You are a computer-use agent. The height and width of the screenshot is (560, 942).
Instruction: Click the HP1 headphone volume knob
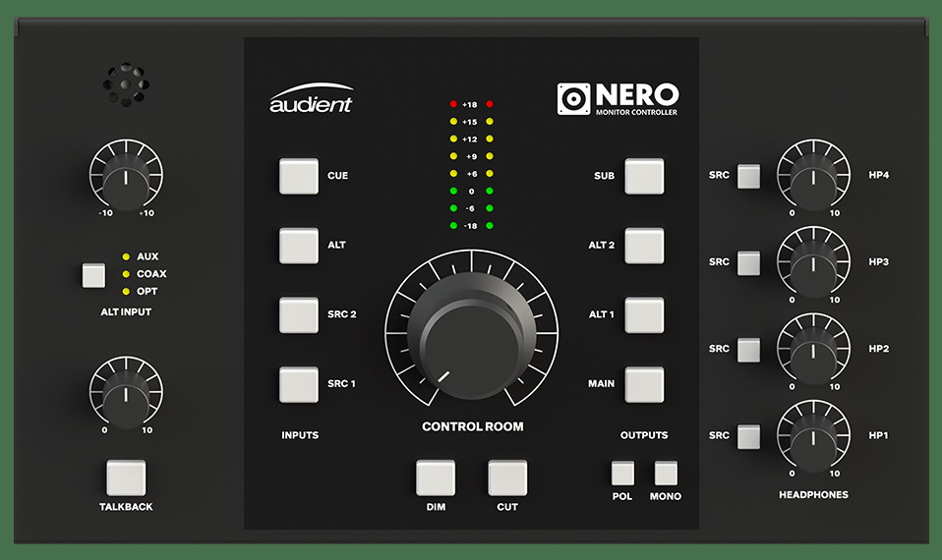pyautogui.click(x=812, y=435)
